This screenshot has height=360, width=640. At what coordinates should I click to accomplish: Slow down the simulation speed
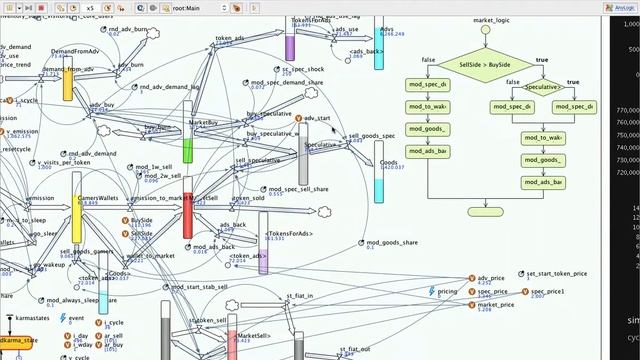tap(60, 8)
